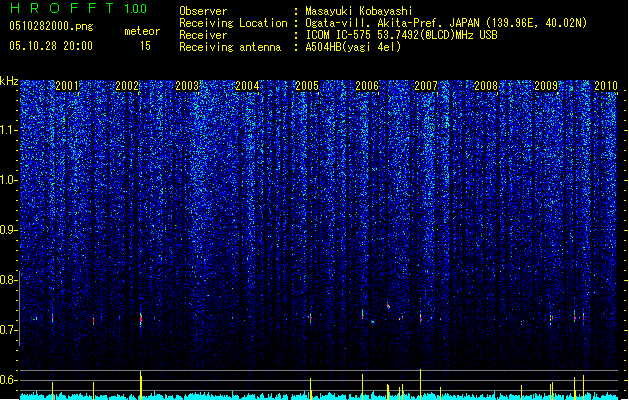Click the 2005 time marker
This screenshot has height=400, width=629.
pos(307,86)
